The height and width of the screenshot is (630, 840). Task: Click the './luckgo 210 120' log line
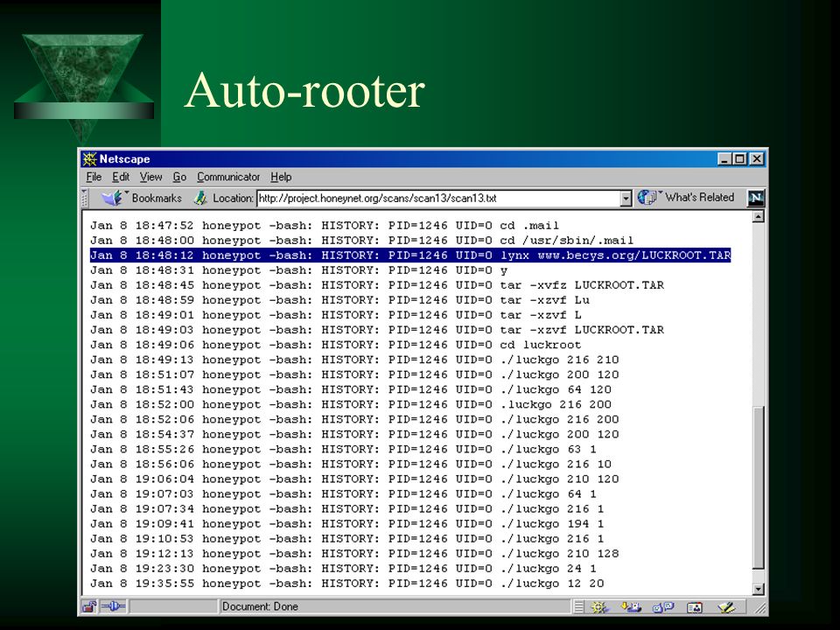pos(354,479)
